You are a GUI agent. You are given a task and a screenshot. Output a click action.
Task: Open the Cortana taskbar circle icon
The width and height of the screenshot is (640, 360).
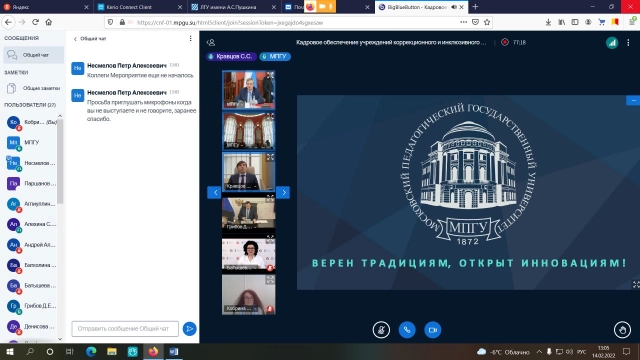coord(50,351)
